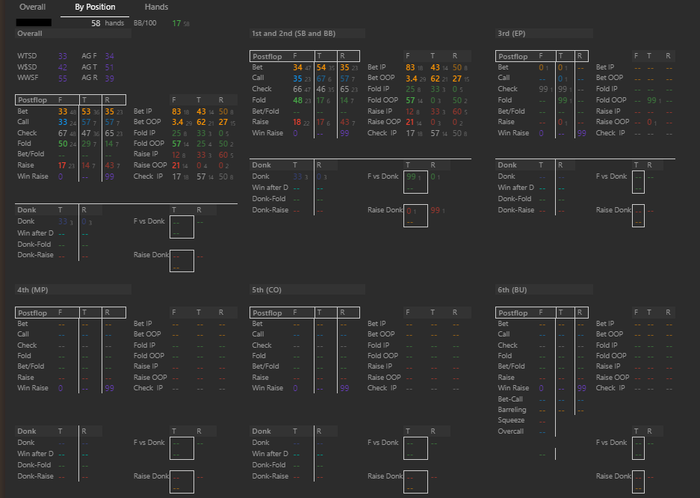The height and width of the screenshot is (498, 700).
Task: Click the AG R value 39
Action: coord(109,78)
